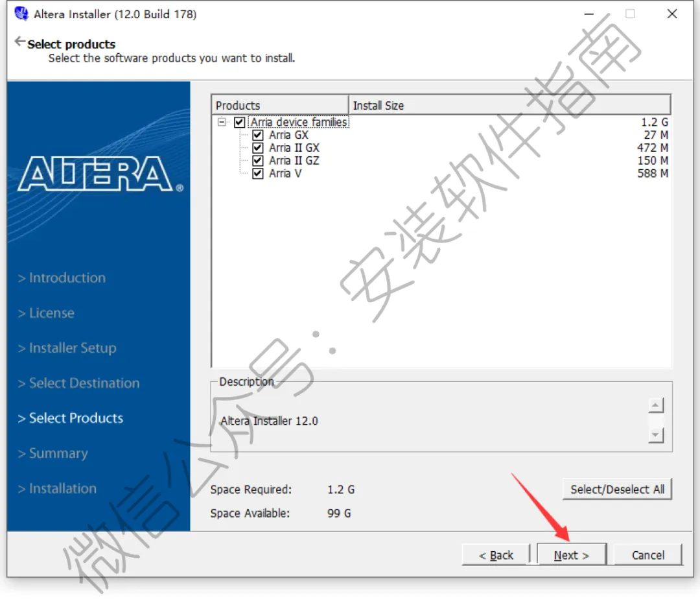Screen dimensions: 700x605
Task: Click the 150 M install size value
Action: point(652,161)
